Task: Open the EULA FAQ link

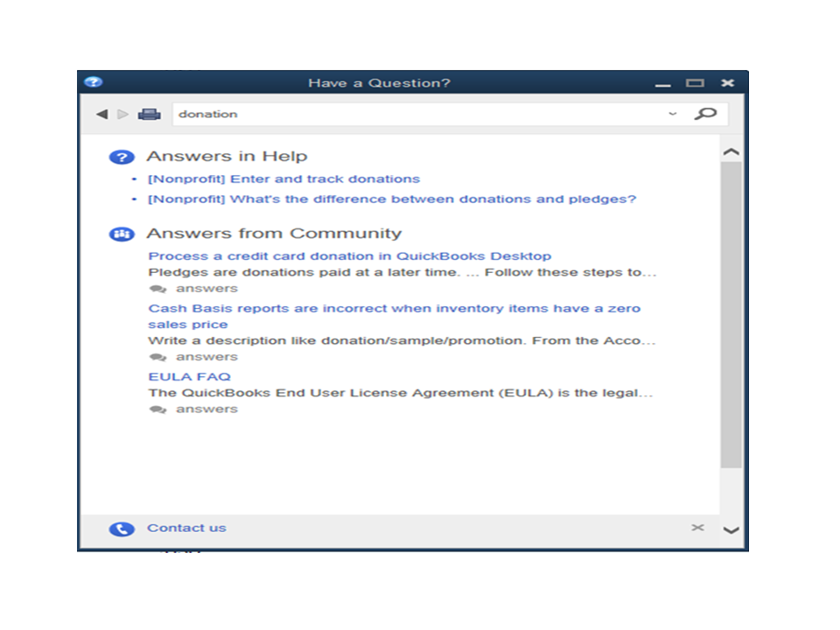Action: coord(190,376)
